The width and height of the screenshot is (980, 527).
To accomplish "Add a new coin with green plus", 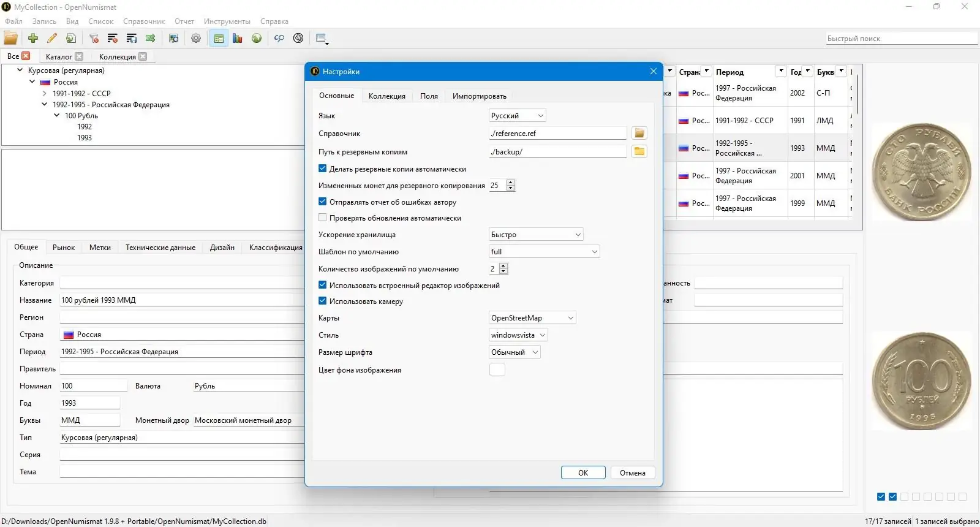I will coord(33,38).
